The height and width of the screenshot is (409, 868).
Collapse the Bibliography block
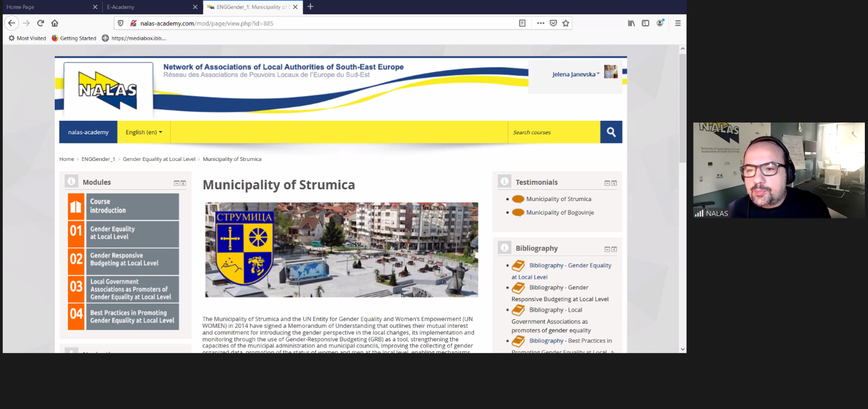pos(608,249)
